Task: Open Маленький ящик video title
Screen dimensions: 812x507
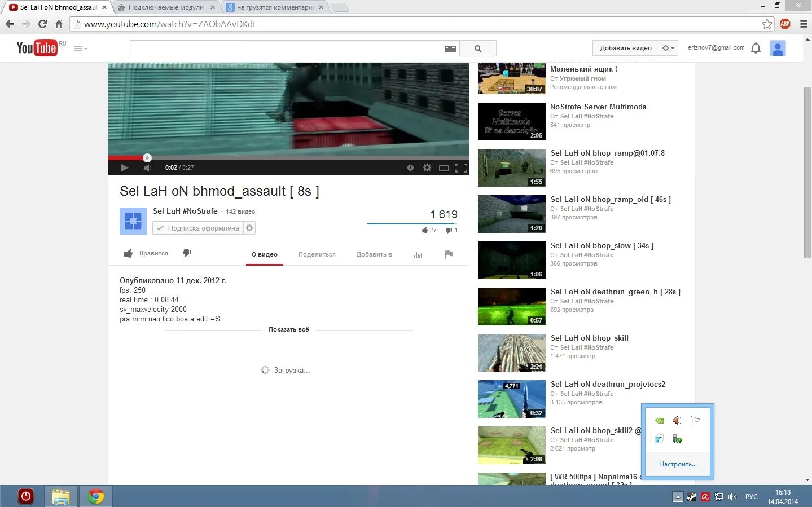Action: [583, 69]
